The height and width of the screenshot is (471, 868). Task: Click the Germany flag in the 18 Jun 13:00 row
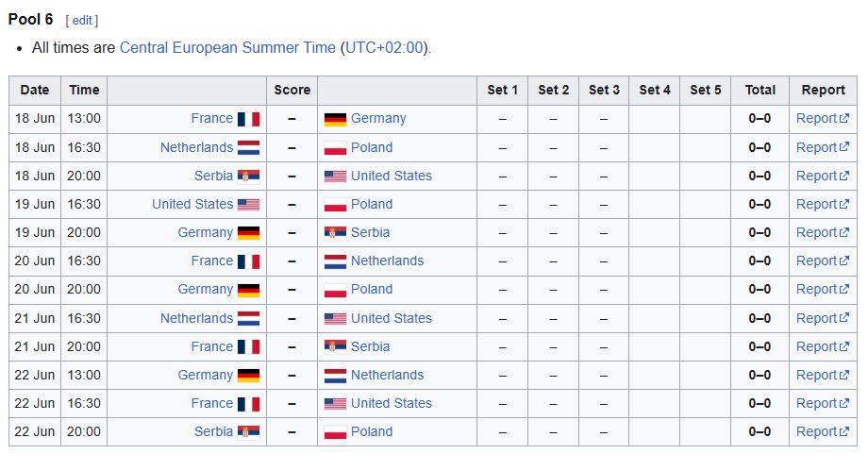pos(335,119)
